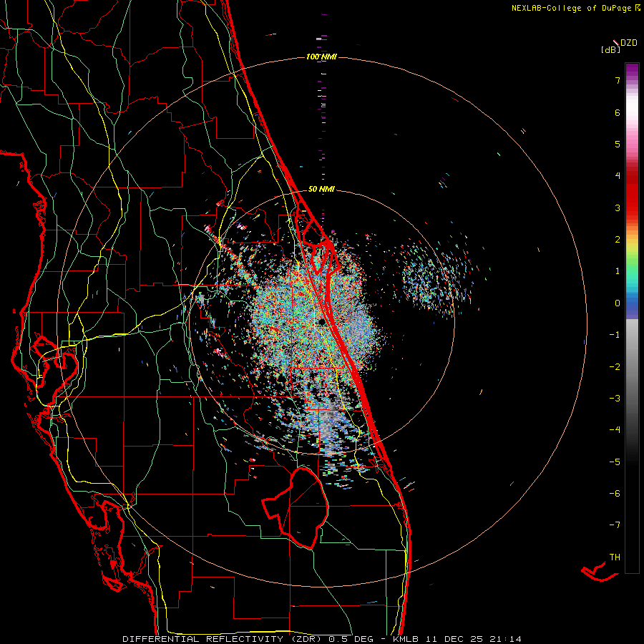This screenshot has height=644, width=644.
Task: Click the 1 value on the dB scale
Action: (618, 271)
